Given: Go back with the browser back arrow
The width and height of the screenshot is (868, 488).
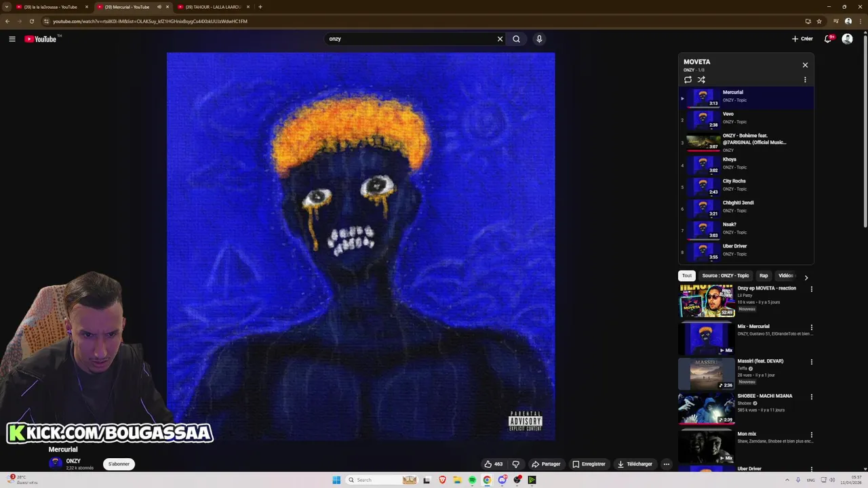Looking at the screenshot, I should click(7, 21).
